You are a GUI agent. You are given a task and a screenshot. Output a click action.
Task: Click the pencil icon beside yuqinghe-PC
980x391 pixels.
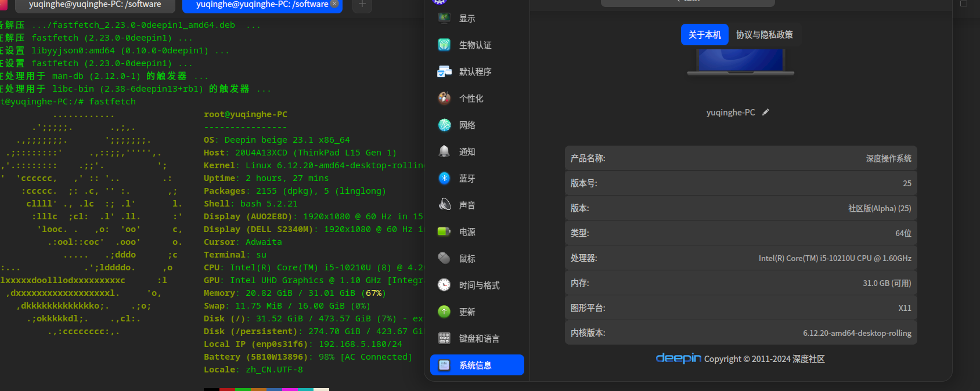tap(766, 113)
